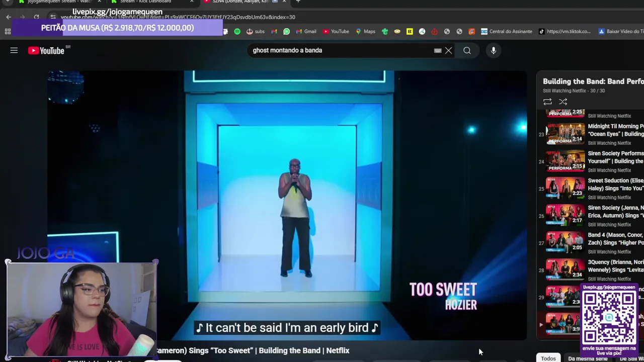
Task: Open red circular bookmark icon
Action: (x=434, y=31)
